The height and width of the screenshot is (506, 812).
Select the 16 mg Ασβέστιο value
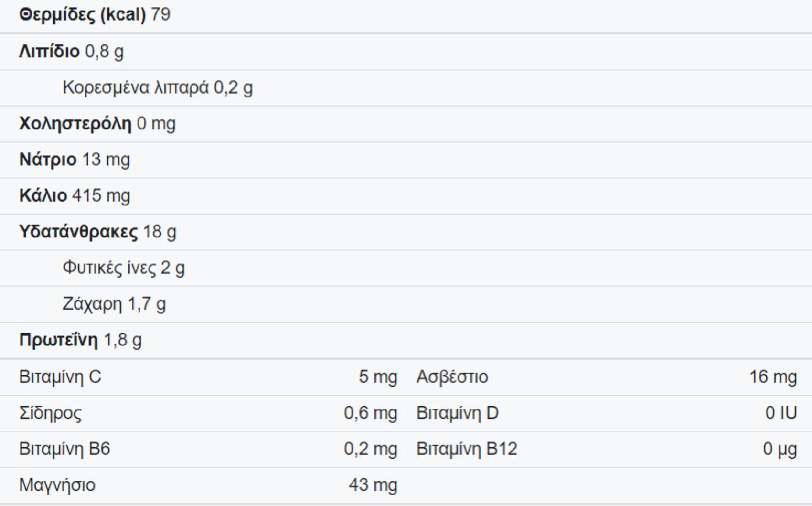point(773,377)
